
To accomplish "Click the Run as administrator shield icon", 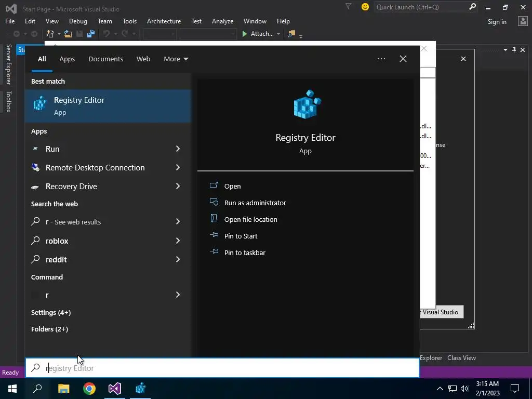I will pyautogui.click(x=214, y=202).
